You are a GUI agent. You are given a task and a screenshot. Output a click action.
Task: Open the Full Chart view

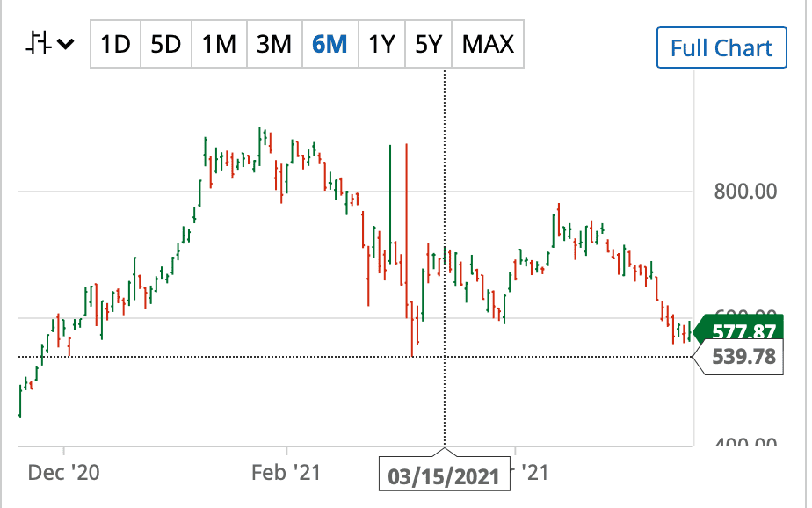click(721, 48)
